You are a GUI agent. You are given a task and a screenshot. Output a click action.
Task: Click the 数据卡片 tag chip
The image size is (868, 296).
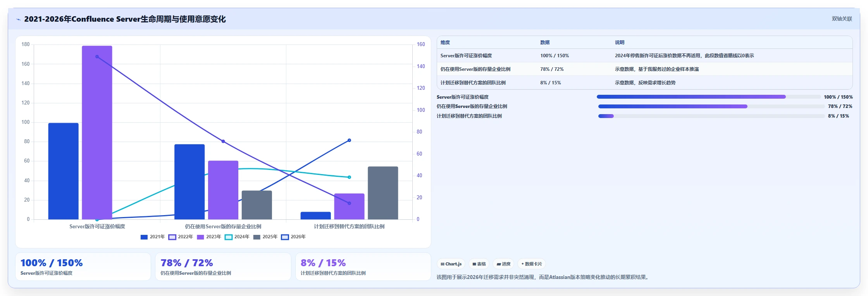click(532, 264)
